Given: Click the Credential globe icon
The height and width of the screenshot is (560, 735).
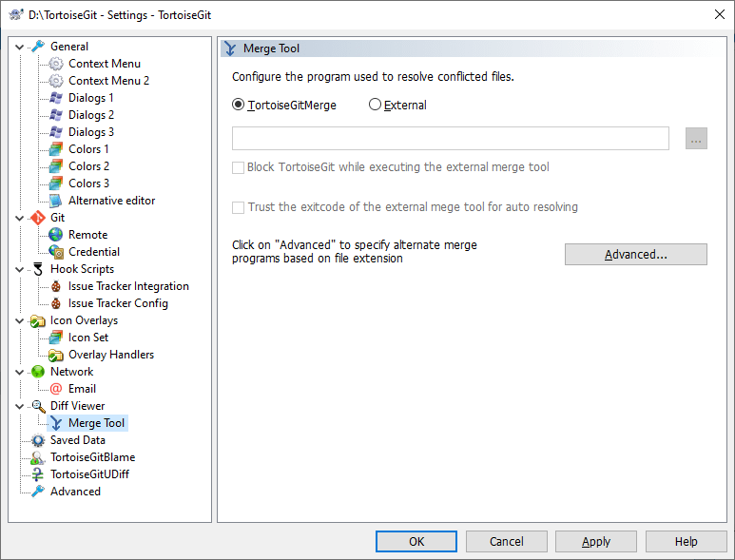Looking at the screenshot, I should point(56,252).
